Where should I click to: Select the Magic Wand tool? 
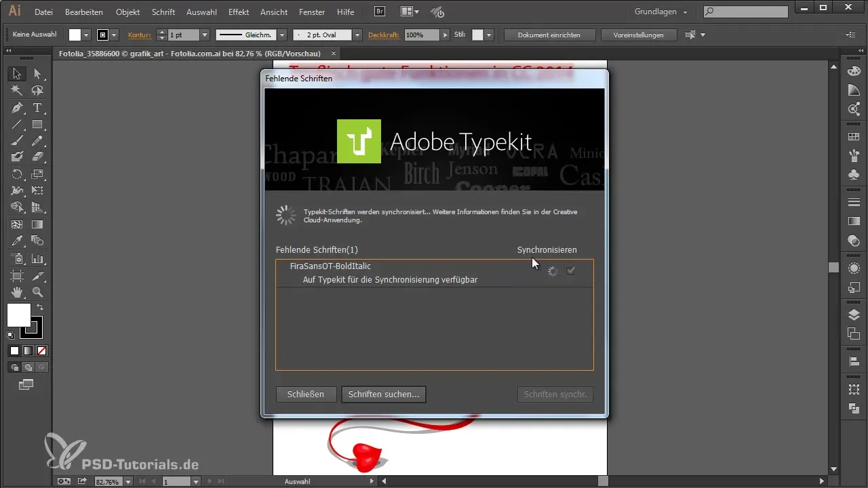pyautogui.click(x=17, y=90)
